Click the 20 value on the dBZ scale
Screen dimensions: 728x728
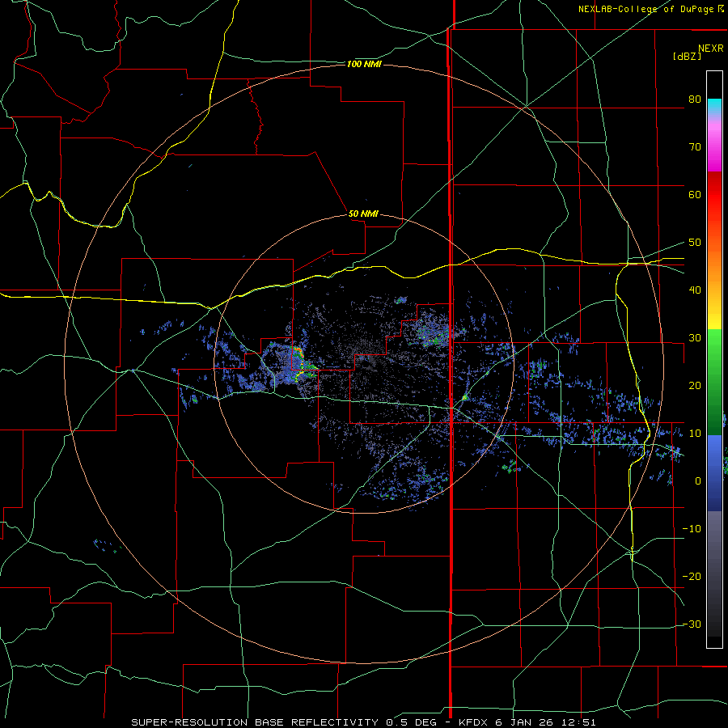[x=695, y=386]
